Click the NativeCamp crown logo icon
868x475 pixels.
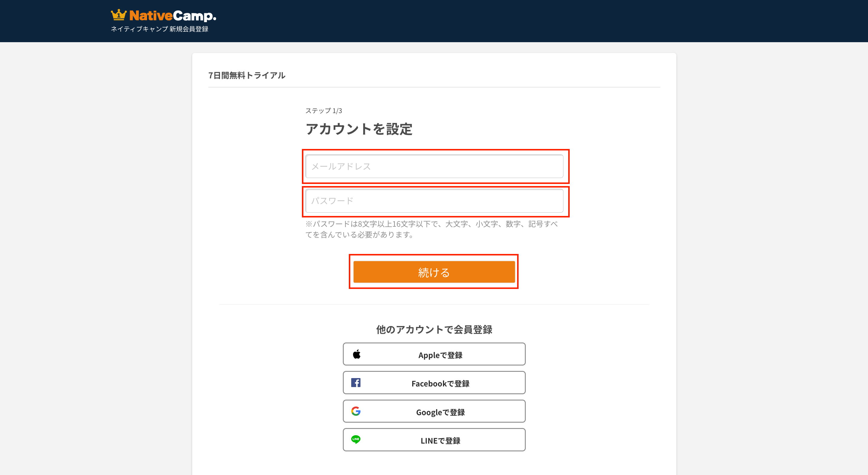119,15
